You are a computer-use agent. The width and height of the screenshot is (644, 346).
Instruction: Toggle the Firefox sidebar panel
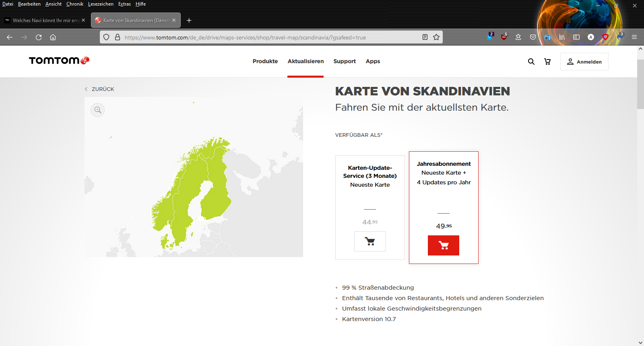pyautogui.click(x=576, y=37)
